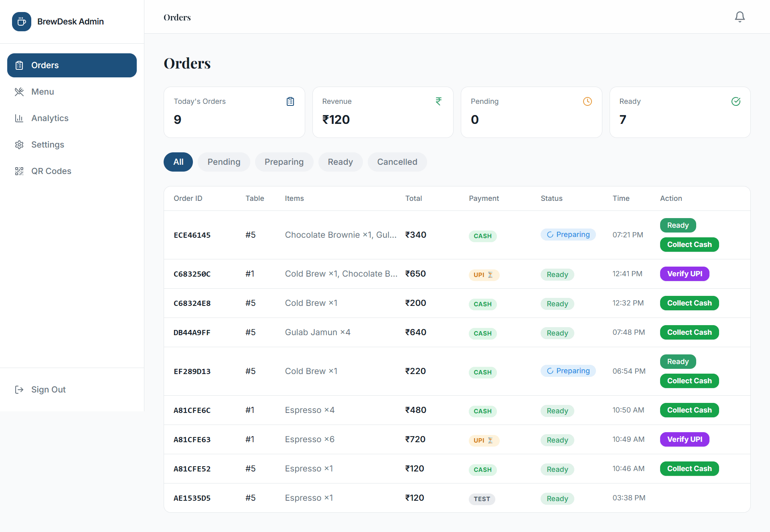Click the Revenue ₹120 card
Image resolution: width=770 pixels, height=532 pixels.
pyautogui.click(x=383, y=112)
